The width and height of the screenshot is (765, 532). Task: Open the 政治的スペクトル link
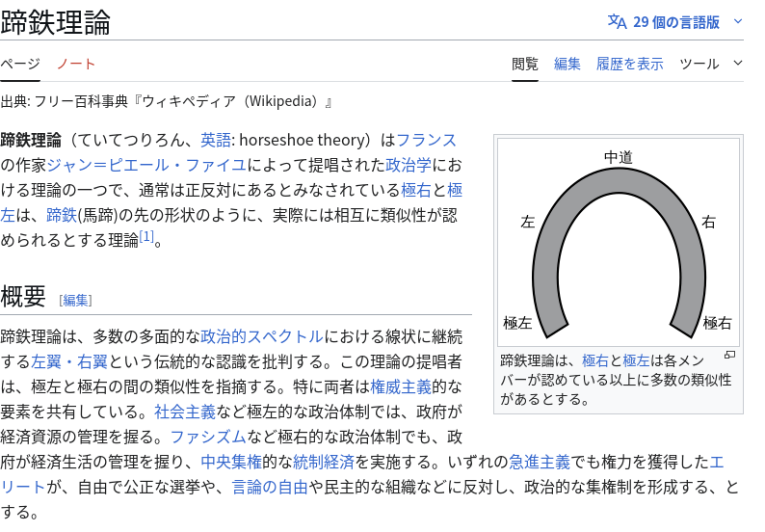coord(262,336)
